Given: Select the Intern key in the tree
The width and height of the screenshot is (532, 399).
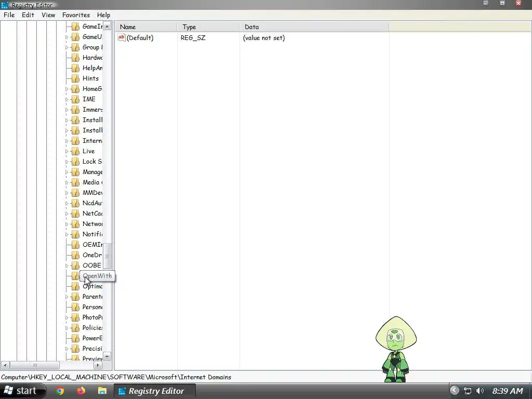Looking at the screenshot, I should [92, 141].
